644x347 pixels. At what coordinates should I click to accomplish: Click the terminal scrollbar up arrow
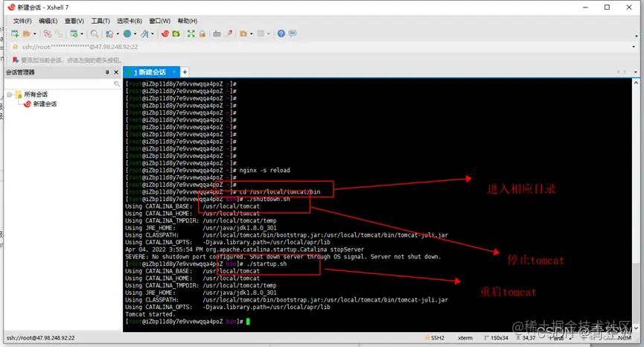click(636, 83)
